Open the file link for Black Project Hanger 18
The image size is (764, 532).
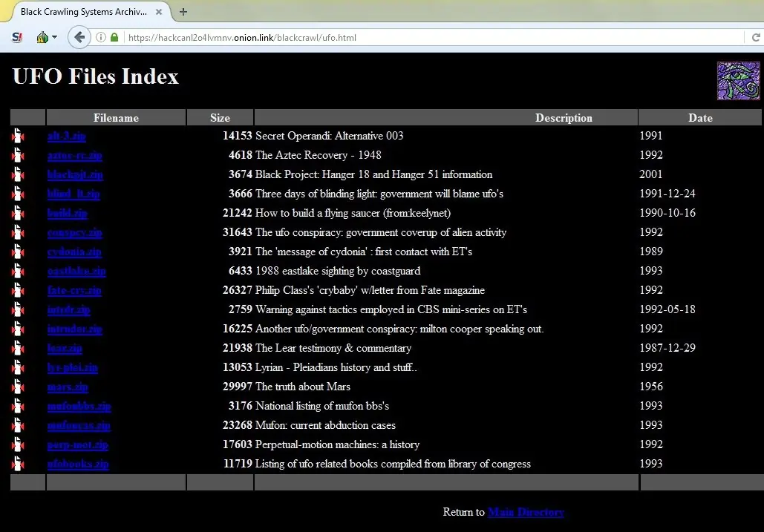coord(75,174)
